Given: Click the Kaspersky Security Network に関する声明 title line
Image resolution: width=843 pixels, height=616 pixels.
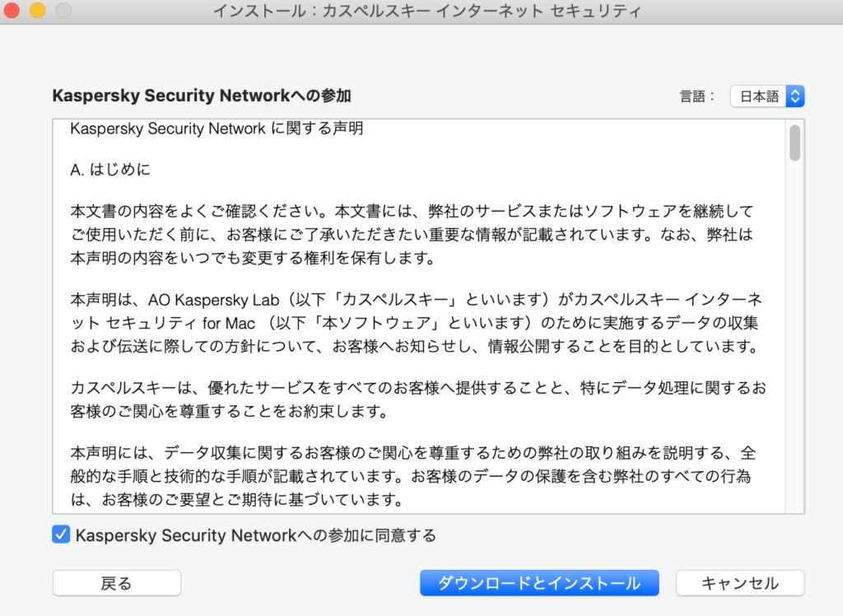Looking at the screenshot, I should pyautogui.click(x=217, y=128).
